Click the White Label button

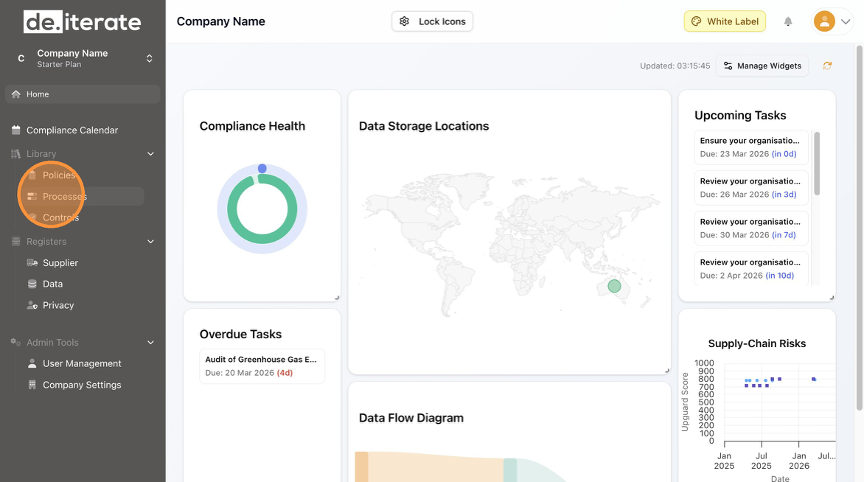coord(725,21)
